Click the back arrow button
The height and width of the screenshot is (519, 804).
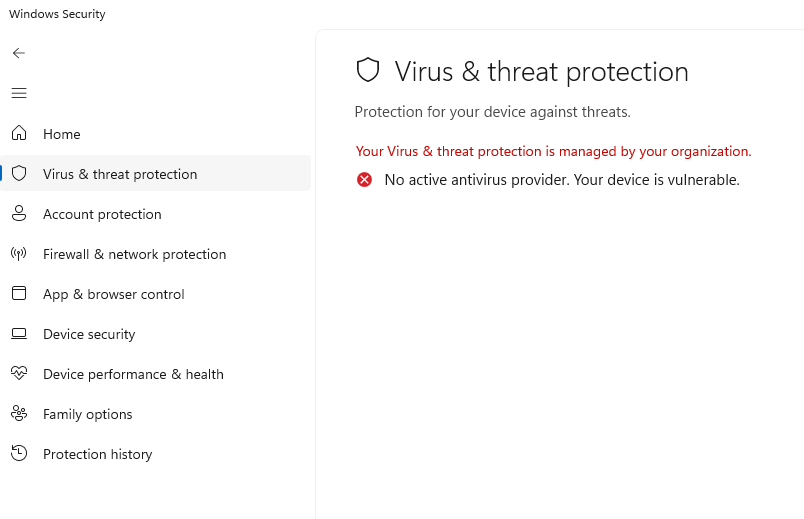tap(19, 53)
